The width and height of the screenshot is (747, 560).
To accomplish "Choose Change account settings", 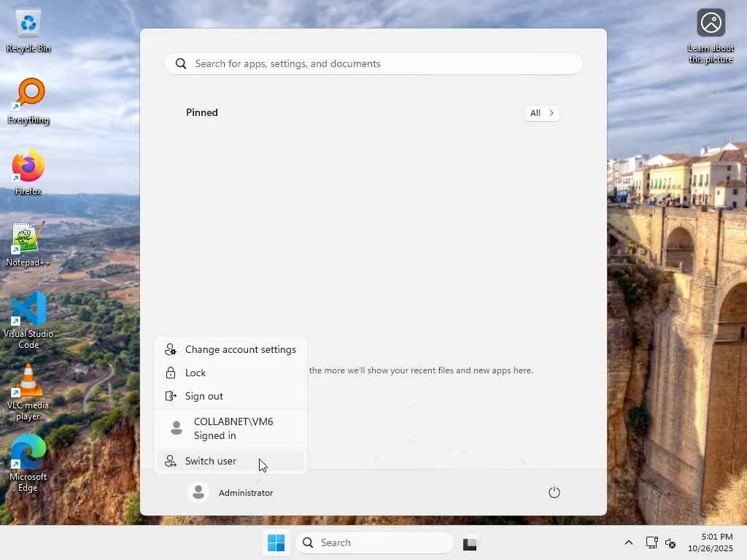I will (x=231, y=349).
